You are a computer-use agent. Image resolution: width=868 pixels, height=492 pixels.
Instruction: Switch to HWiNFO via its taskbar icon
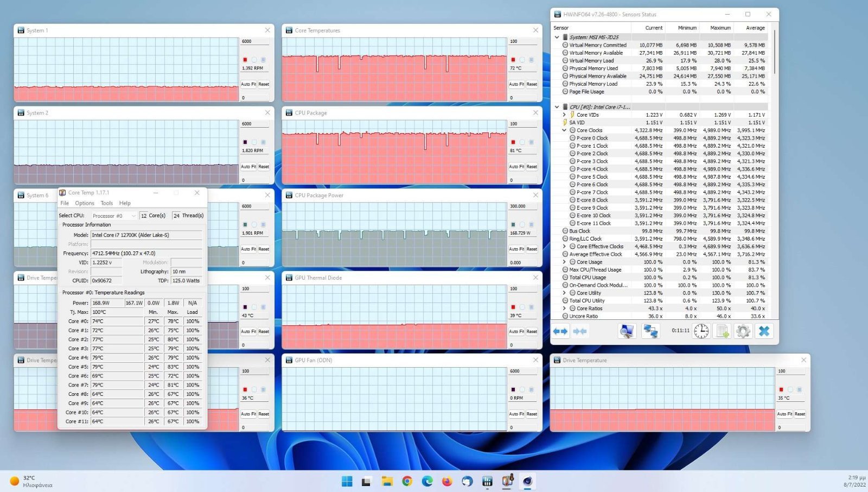tap(487, 481)
